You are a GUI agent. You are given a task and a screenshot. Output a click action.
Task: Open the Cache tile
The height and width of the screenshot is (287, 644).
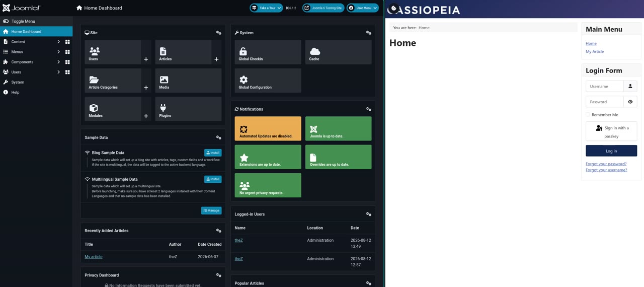click(x=338, y=52)
